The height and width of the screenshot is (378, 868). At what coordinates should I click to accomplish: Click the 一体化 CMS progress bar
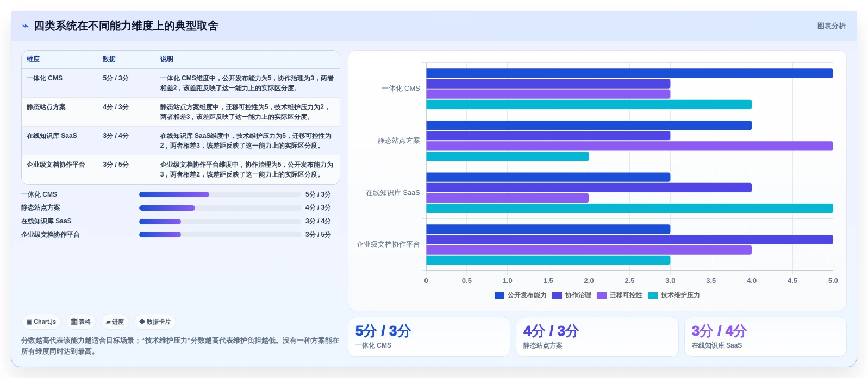tap(220, 194)
